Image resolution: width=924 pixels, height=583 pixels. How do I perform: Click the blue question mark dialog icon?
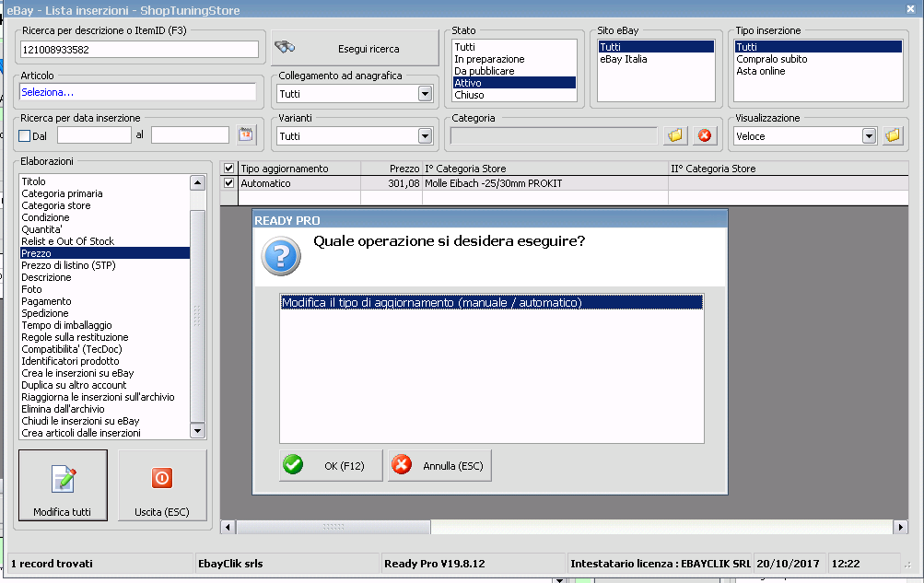(281, 256)
